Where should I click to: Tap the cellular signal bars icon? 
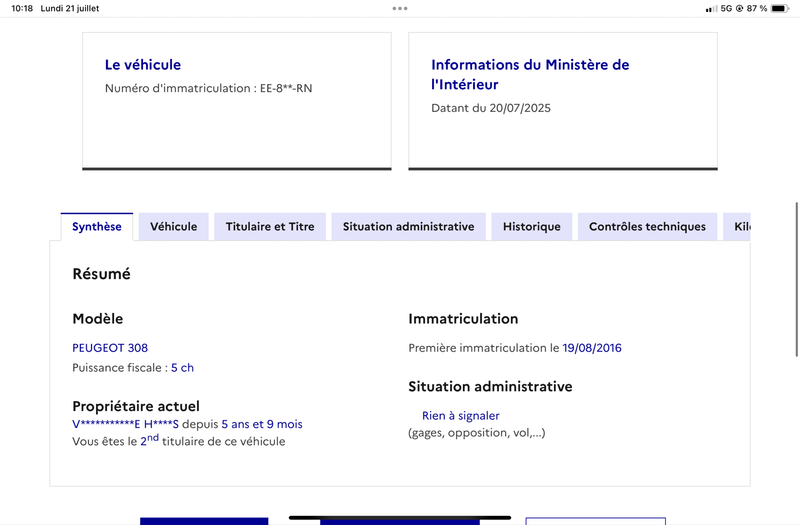[711, 9]
